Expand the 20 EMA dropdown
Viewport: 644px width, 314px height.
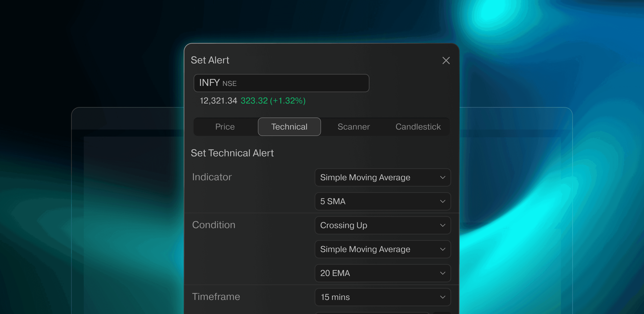tap(383, 273)
